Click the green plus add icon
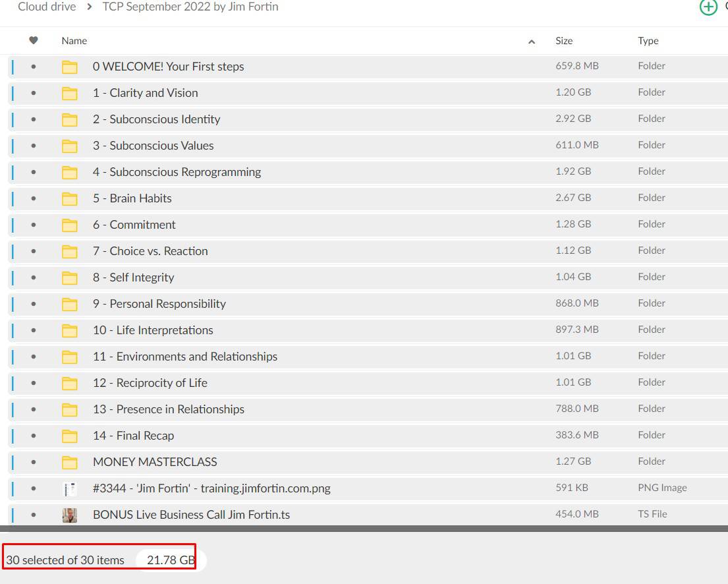The image size is (728, 584). [x=708, y=7]
